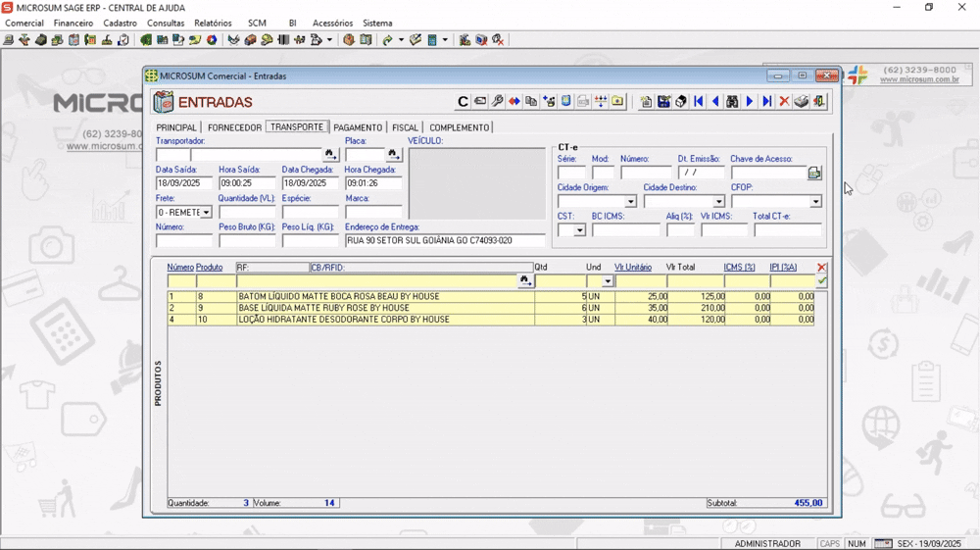Clear the form with the eraser icon
Screen dimensions: 980x550
[681, 101]
